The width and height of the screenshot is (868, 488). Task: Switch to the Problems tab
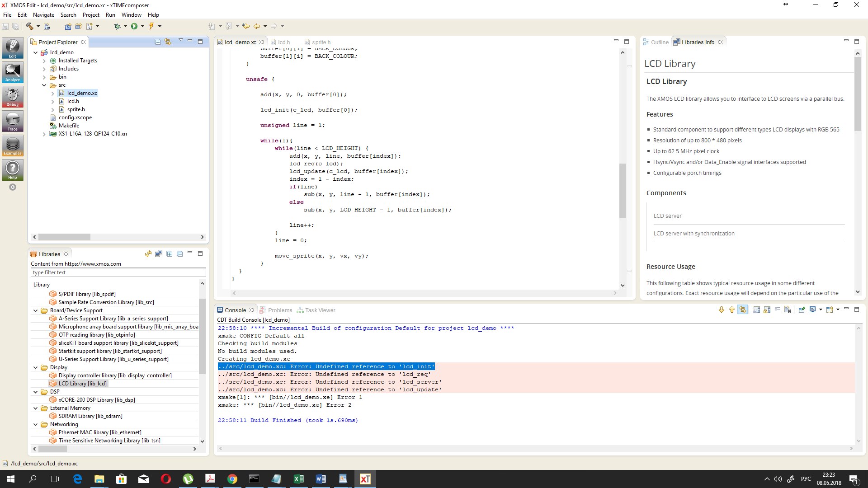(x=276, y=310)
